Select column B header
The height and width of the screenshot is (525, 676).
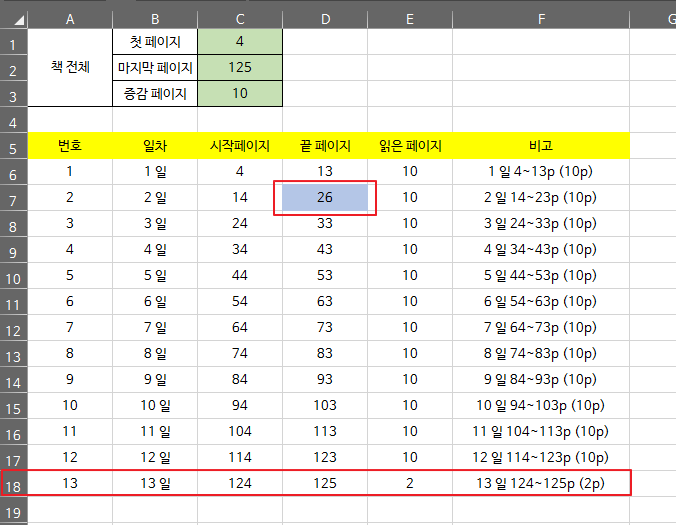155,19
